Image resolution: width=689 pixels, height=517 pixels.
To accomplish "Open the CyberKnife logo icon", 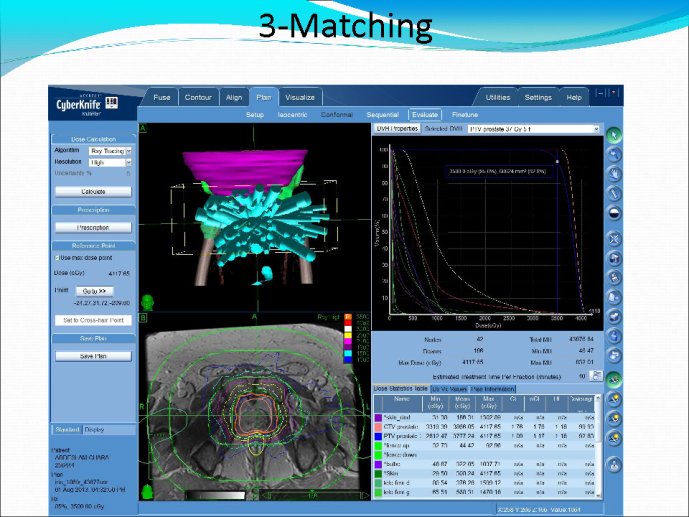I will coord(112,103).
